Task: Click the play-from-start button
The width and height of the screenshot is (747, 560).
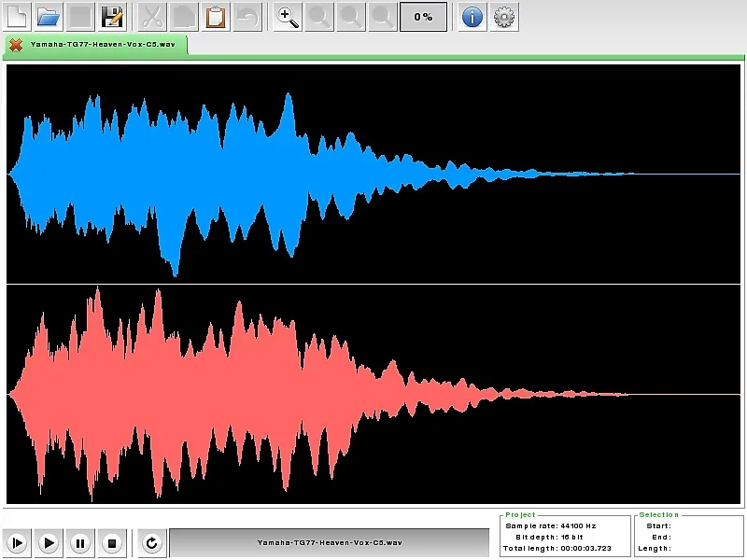Action: pyautogui.click(x=18, y=542)
